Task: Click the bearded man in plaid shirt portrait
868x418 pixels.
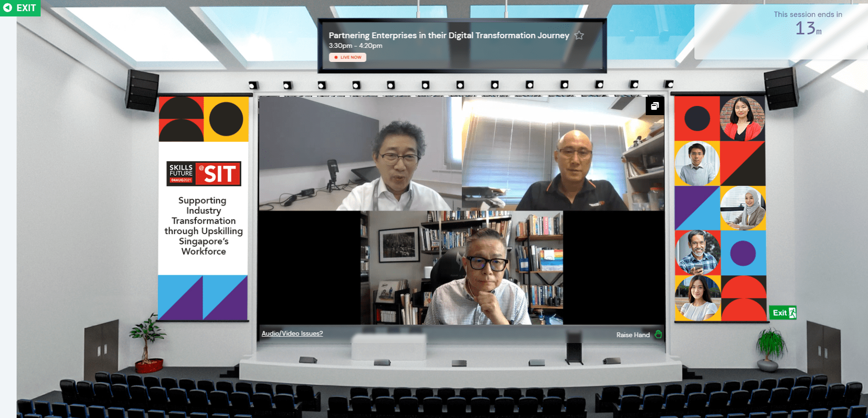Action: point(697,253)
